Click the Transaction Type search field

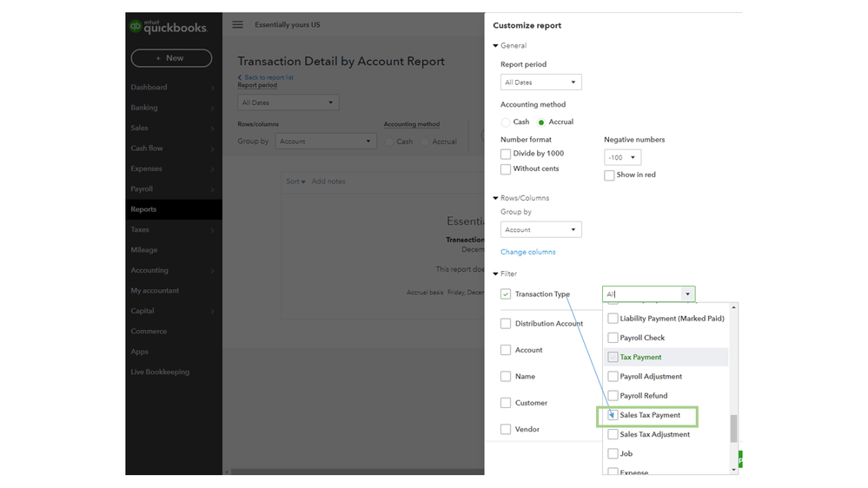tap(643, 294)
